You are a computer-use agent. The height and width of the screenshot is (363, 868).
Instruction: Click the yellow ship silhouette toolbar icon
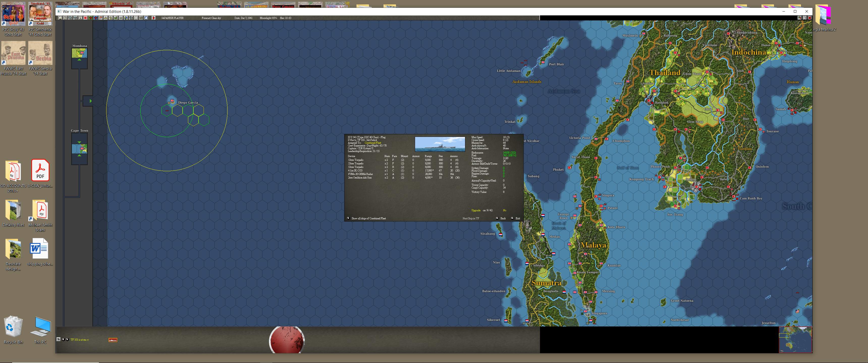tap(106, 18)
